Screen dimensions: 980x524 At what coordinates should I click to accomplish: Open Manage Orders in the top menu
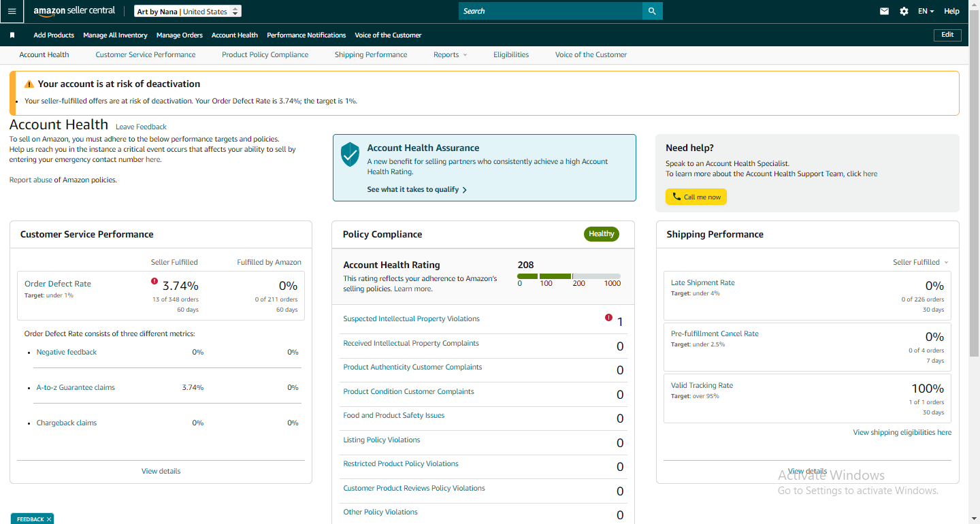pos(180,35)
